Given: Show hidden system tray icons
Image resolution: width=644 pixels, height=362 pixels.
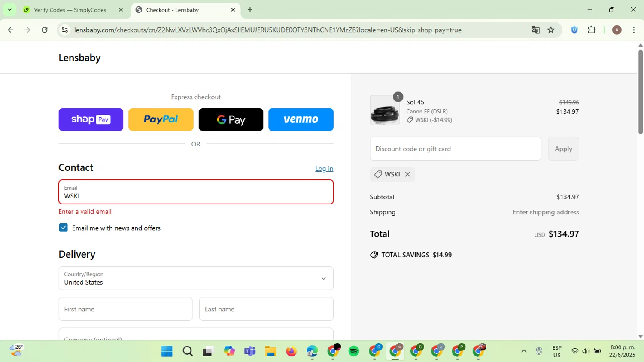Looking at the screenshot, I should pyautogui.click(x=524, y=351).
